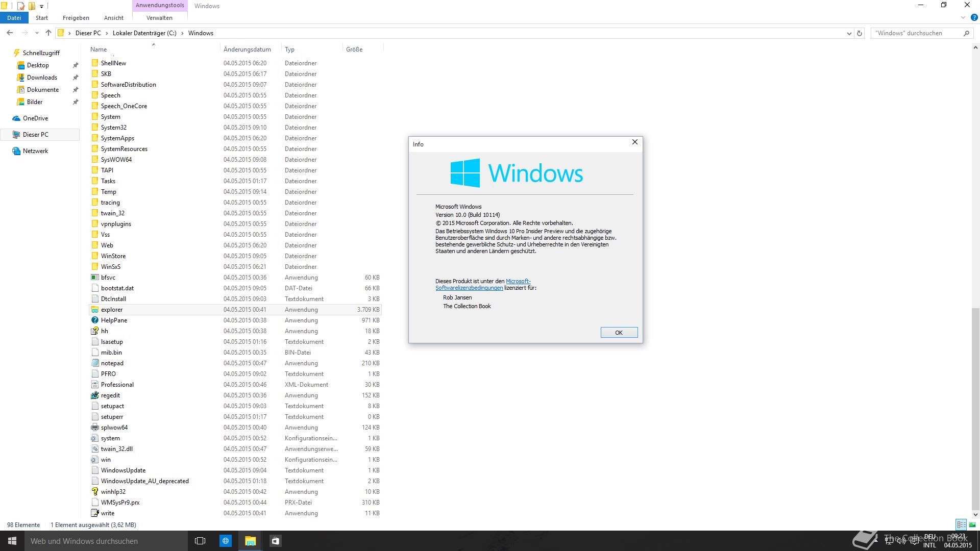Select the Anwendungstools contextual tab

160,5
